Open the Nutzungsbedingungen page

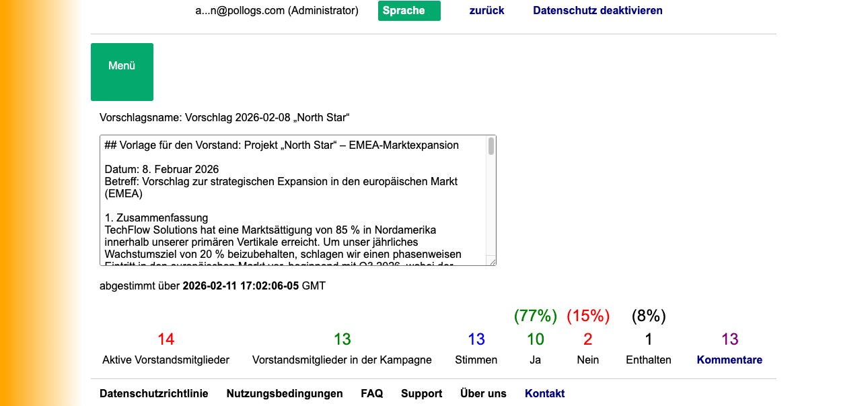(x=284, y=393)
